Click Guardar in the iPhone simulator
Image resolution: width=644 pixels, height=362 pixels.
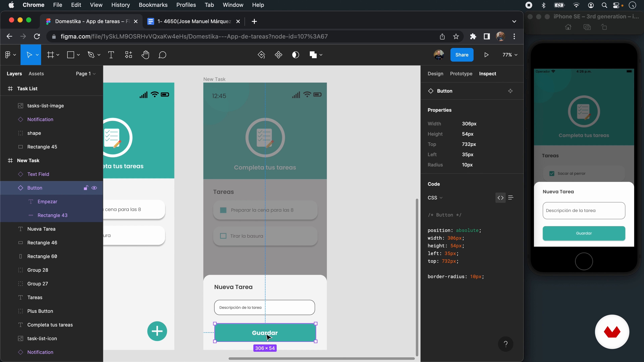pyautogui.click(x=584, y=233)
